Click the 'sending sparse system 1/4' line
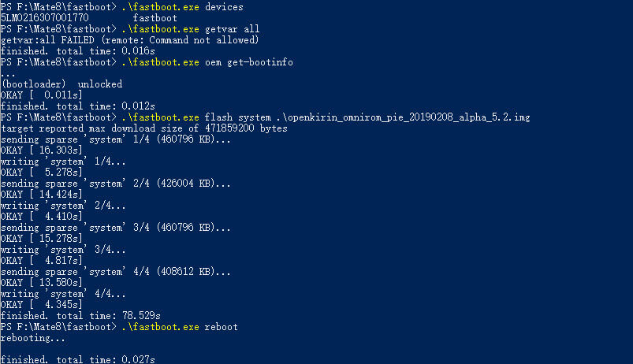This screenshot has height=364, width=633. point(115,139)
